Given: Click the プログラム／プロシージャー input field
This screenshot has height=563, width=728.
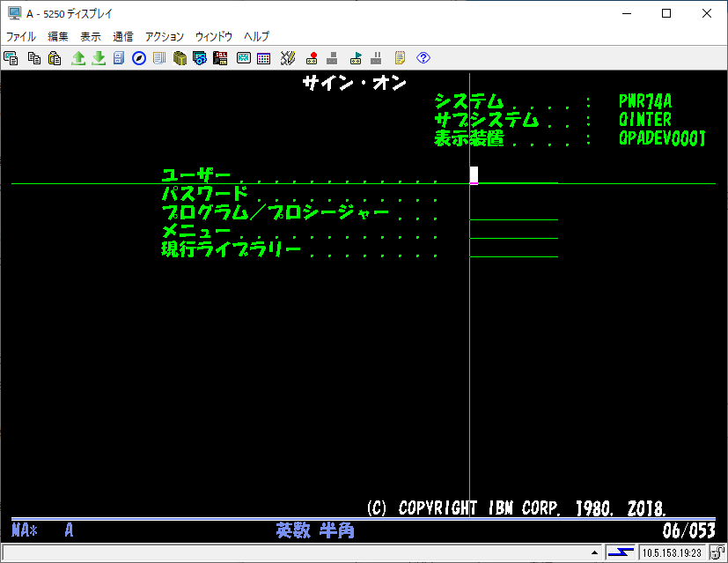Looking at the screenshot, I should 513,211.
